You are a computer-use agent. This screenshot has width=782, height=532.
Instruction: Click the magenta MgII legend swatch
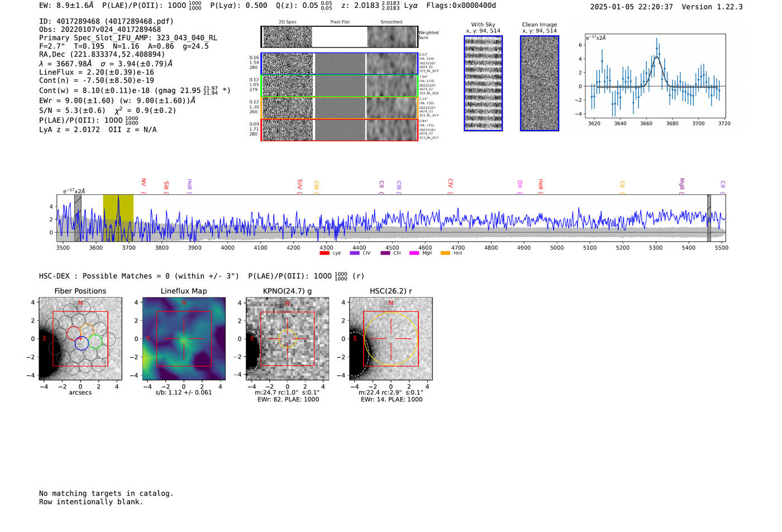pyautogui.click(x=414, y=253)
